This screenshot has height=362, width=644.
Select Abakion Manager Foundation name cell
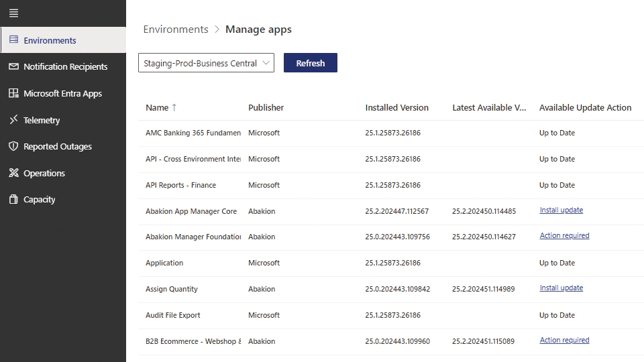click(193, 237)
